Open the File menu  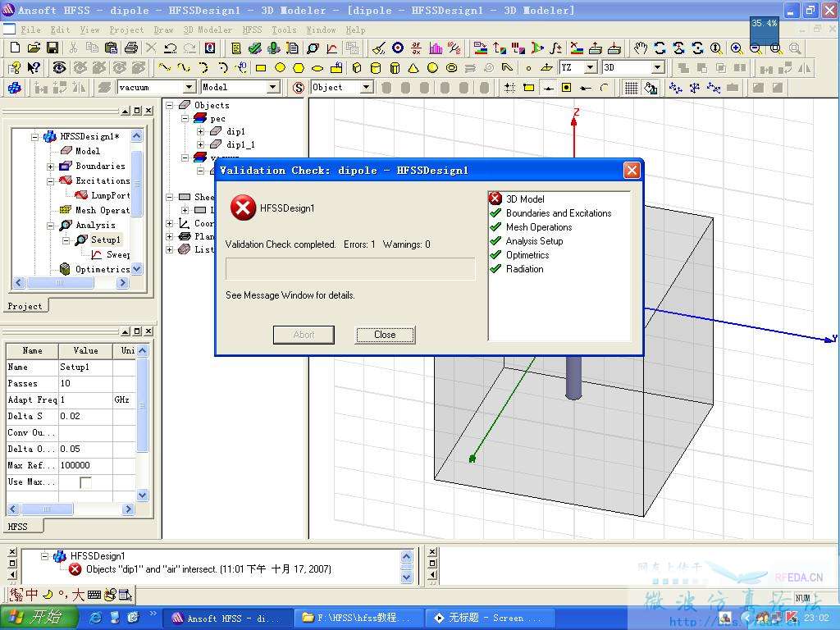pyautogui.click(x=30, y=30)
